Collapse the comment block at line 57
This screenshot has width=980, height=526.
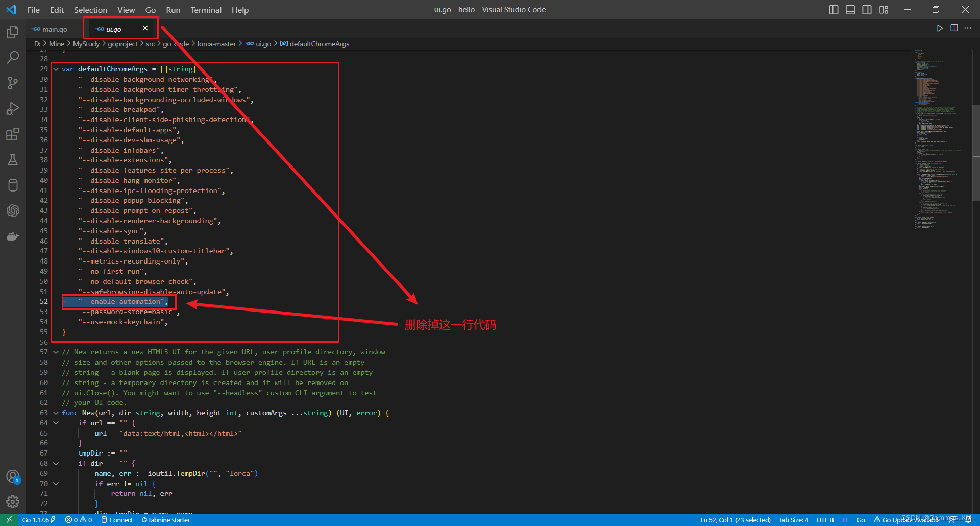click(56, 352)
